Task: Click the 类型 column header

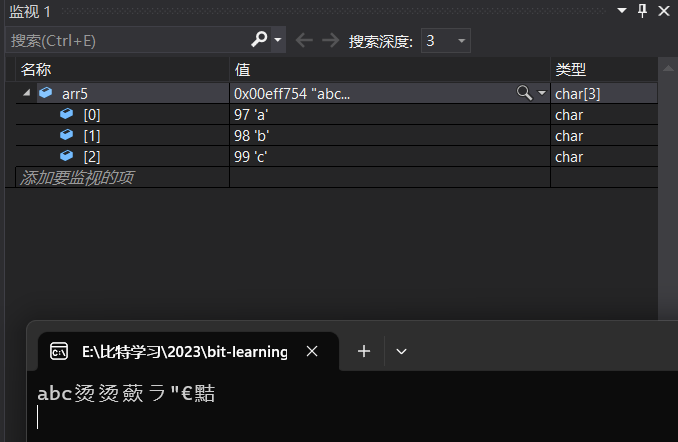Action: click(x=604, y=69)
